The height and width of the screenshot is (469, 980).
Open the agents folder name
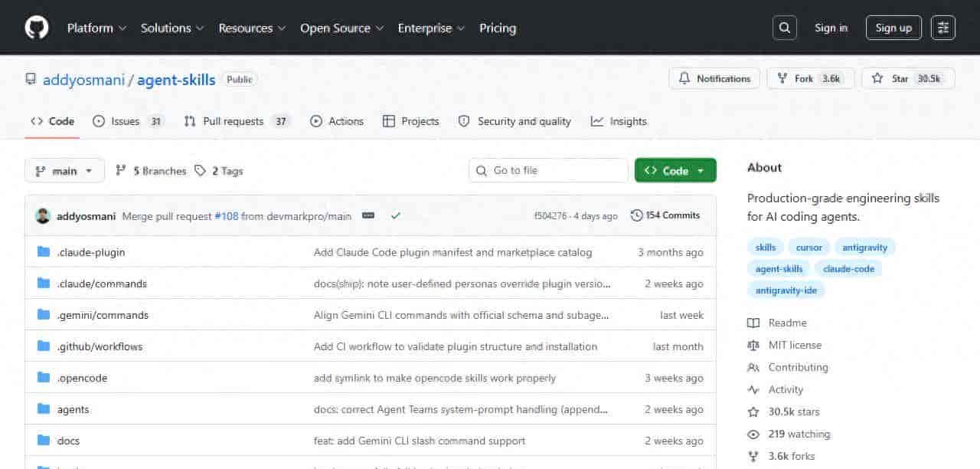pos(73,409)
